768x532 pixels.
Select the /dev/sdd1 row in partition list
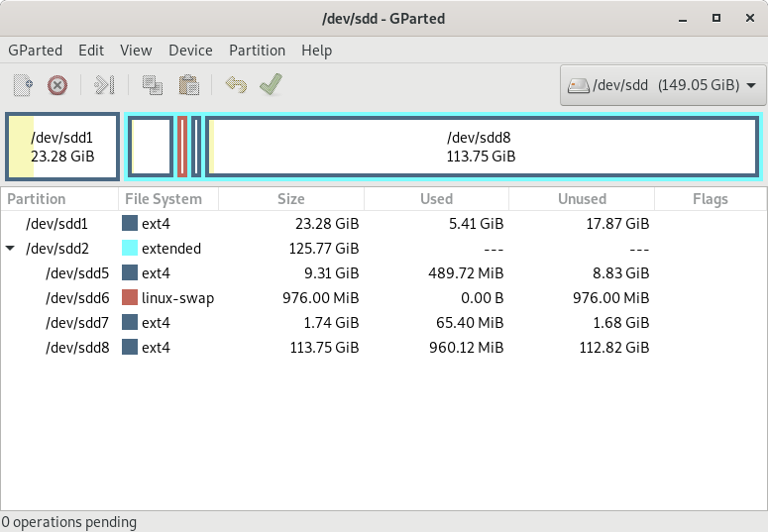pyautogui.click(x=384, y=224)
